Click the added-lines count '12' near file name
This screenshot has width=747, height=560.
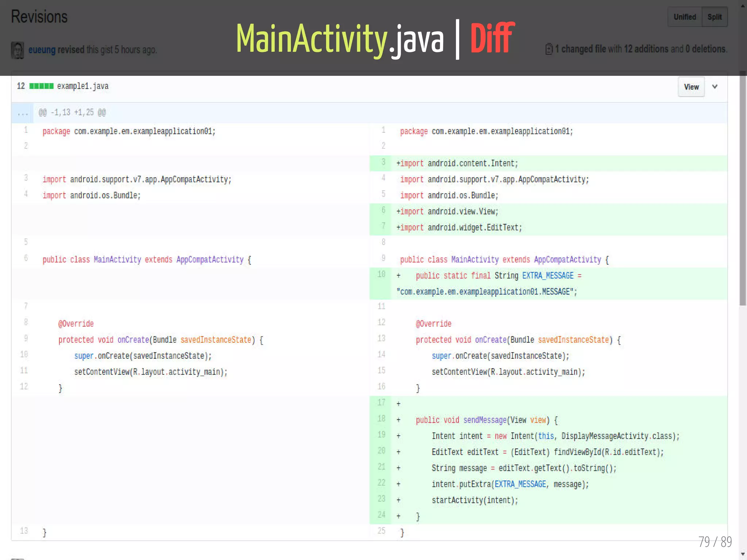(x=21, y=86)
